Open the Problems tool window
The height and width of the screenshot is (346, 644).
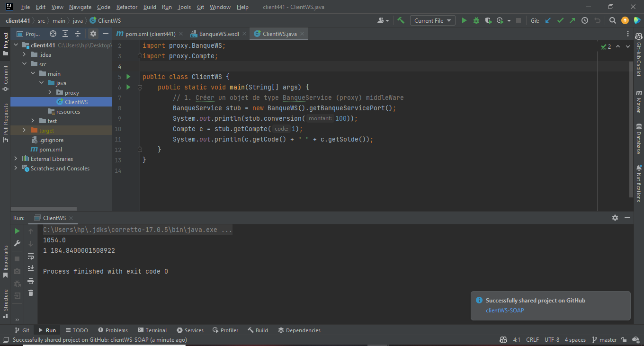(113, 330)
